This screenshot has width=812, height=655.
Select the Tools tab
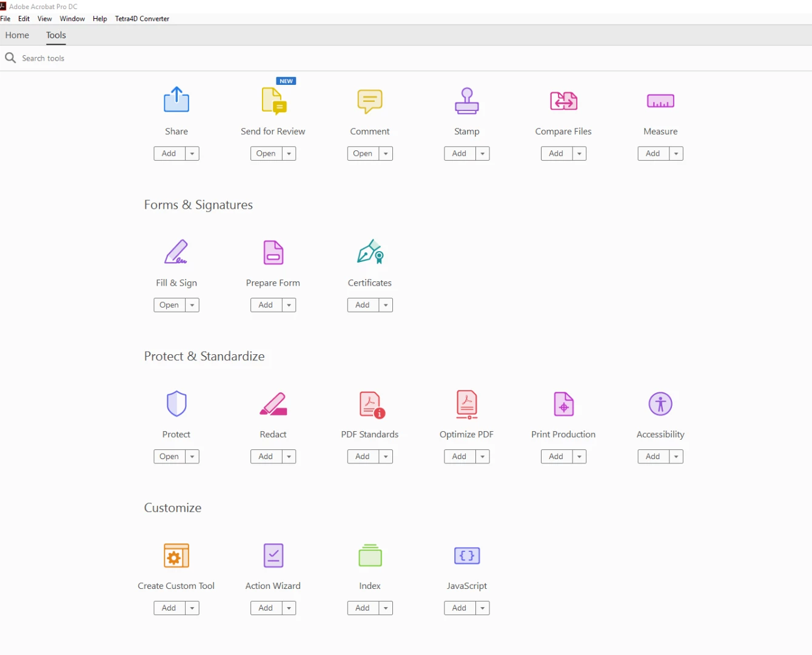point(56,35)
